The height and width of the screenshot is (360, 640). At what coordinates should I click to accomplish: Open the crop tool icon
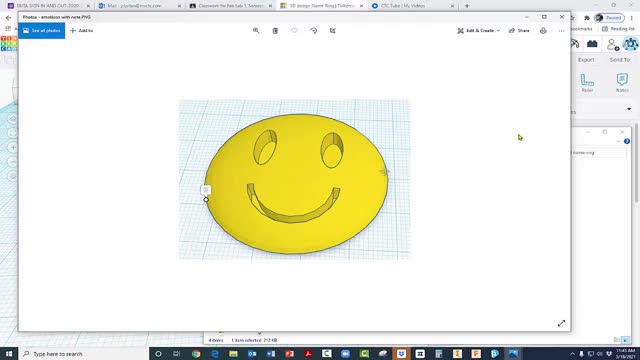(333, 31)
